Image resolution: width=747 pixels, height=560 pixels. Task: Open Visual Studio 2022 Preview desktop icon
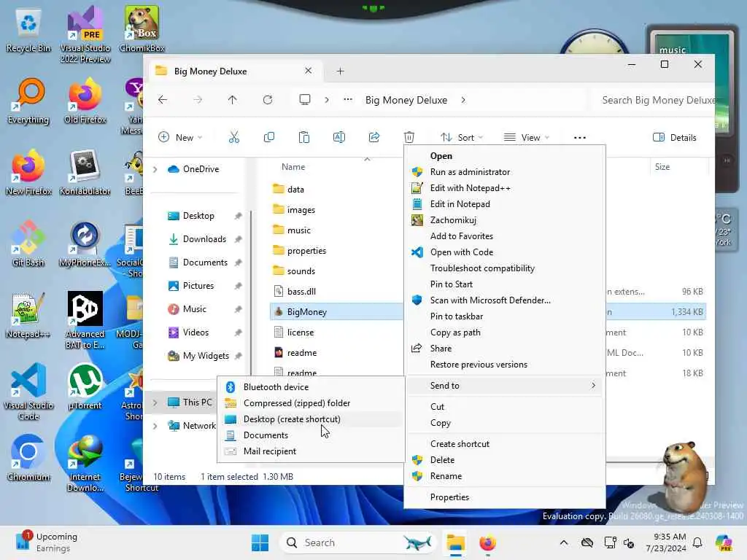[85, 34]
